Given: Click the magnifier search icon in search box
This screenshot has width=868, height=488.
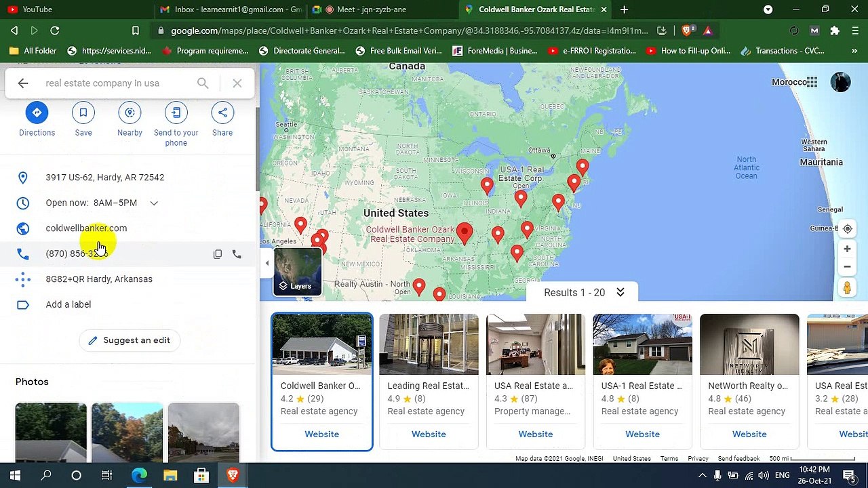Looking at the screenshot, I should [x=203, y=83].
